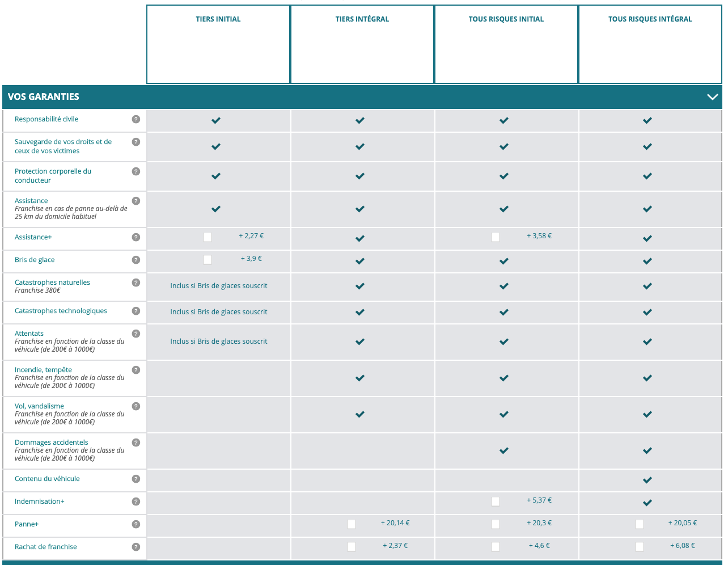Click the Assistance+ row label
This screenshot has height=565, width=728.
click(33, 237)
